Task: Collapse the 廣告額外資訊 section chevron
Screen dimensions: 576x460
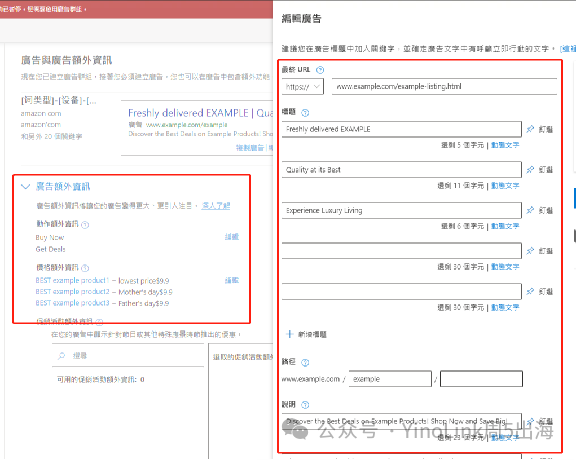Action: (x=25, y=186)
